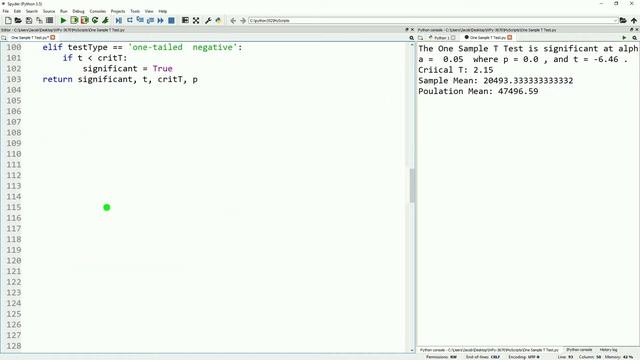The image size is (640, 360).
Task: Go forward with right arrow
Action: (243, 20)
